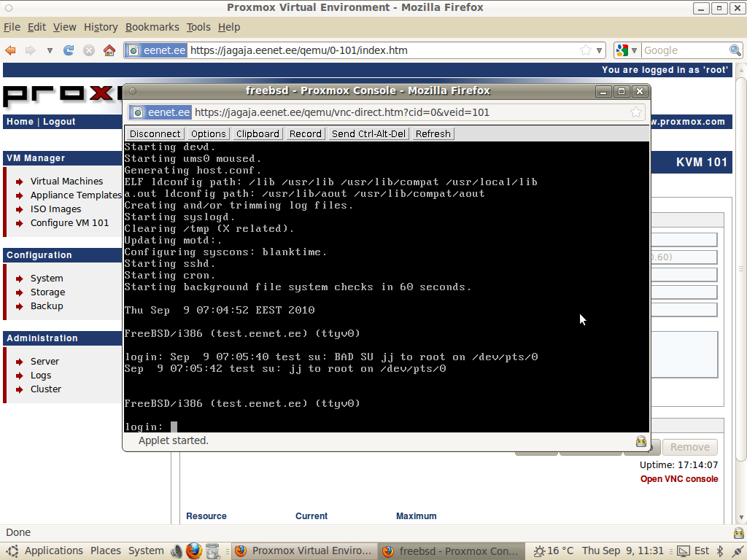Screen dimensions: 747x560
Task: Open the Edit menu
Action: (36, 27)
